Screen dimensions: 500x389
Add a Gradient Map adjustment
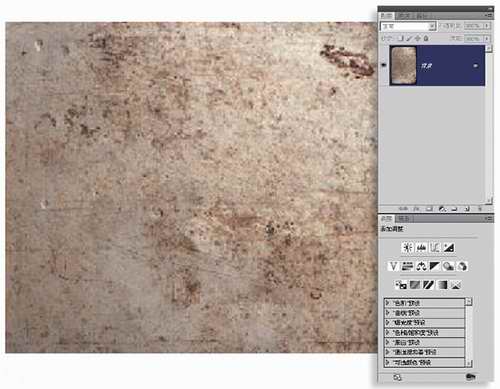442,285
